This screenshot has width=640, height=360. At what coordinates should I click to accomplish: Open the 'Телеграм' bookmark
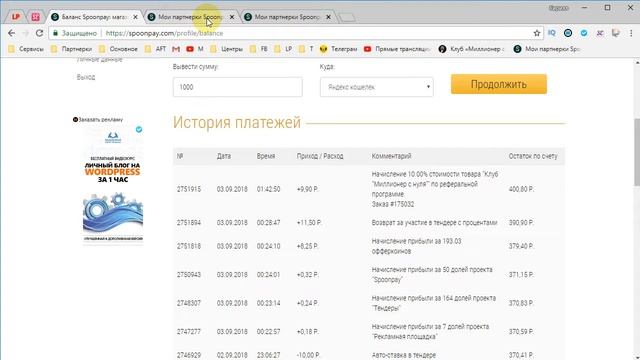pos(339,49)
